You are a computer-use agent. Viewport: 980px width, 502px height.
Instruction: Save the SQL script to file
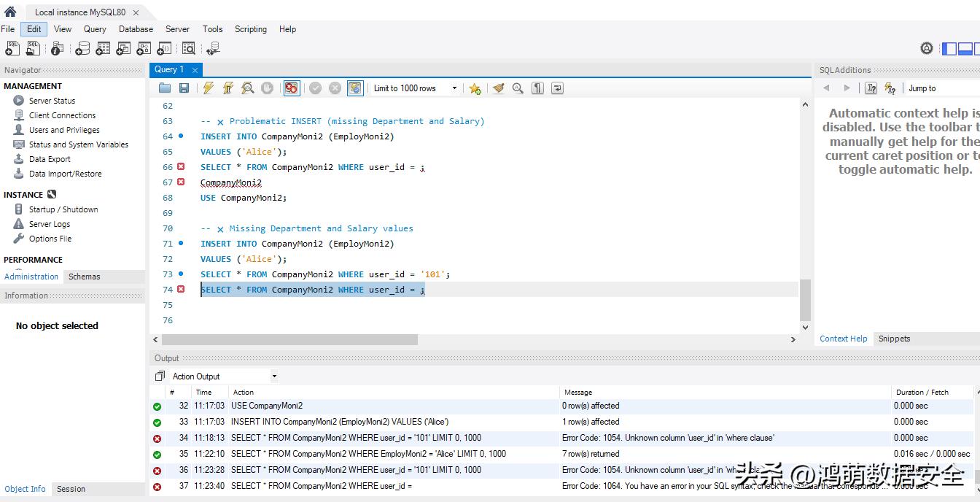[x=184, y=88]
